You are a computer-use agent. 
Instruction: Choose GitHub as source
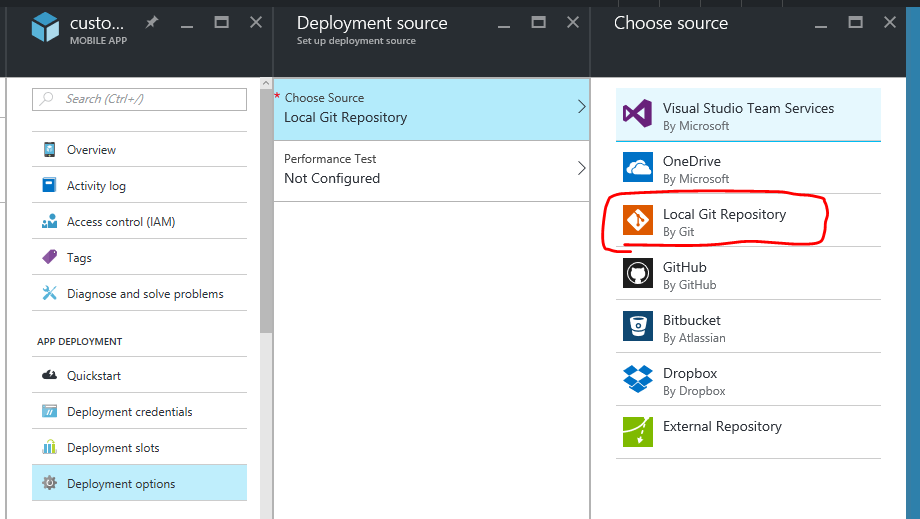point(748,273)
